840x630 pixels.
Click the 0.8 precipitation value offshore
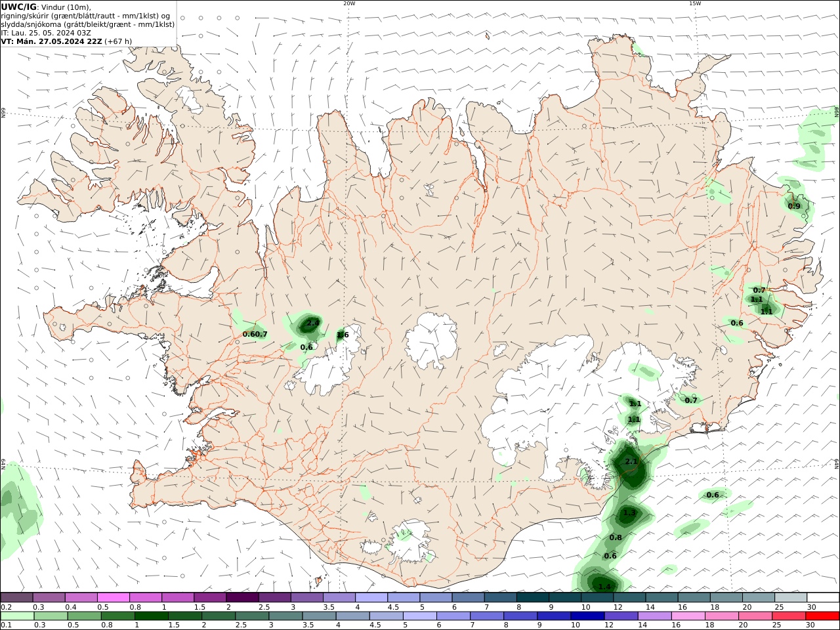click(x=616, y=537)
